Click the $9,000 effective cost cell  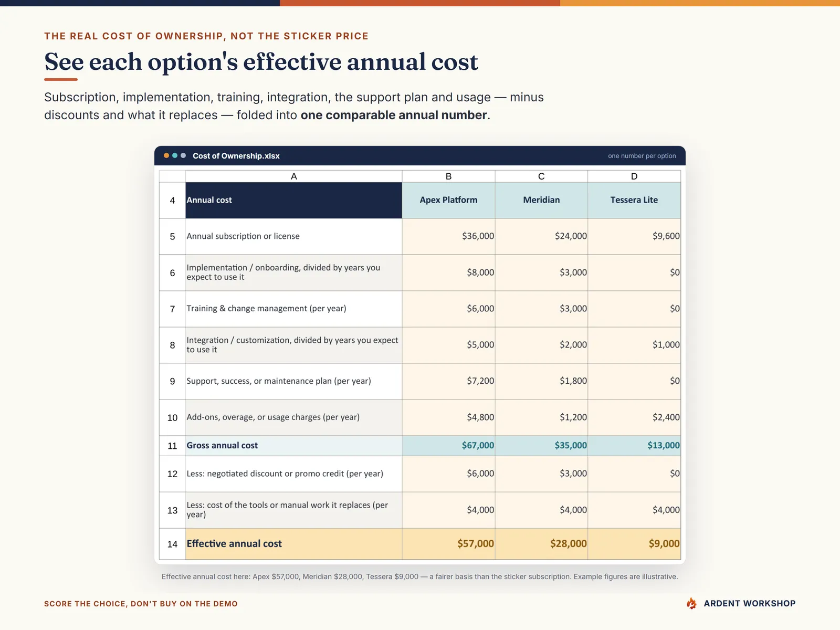(634, 544)
